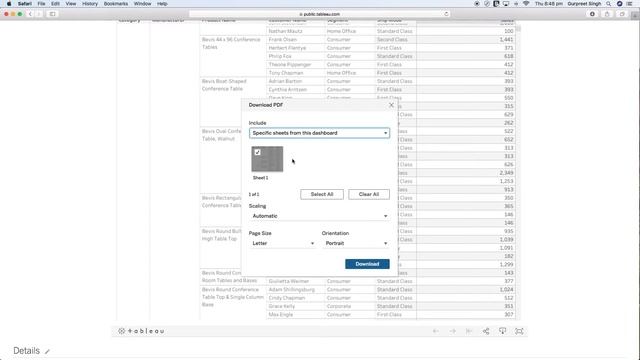Image resolution: width=640 pixels, height=360 pixels.
Task: Click the Safari downloads icon
Action: coord(592,14)
